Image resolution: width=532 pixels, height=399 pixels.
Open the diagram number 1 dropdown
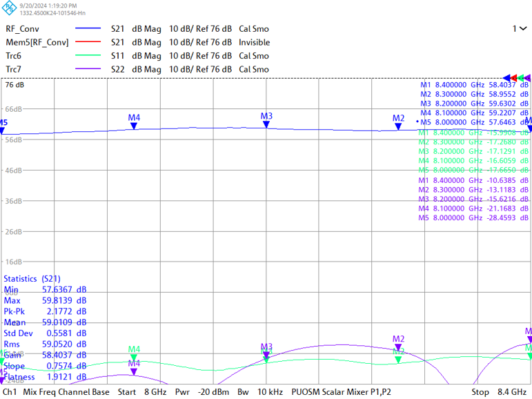coord(518,29)
